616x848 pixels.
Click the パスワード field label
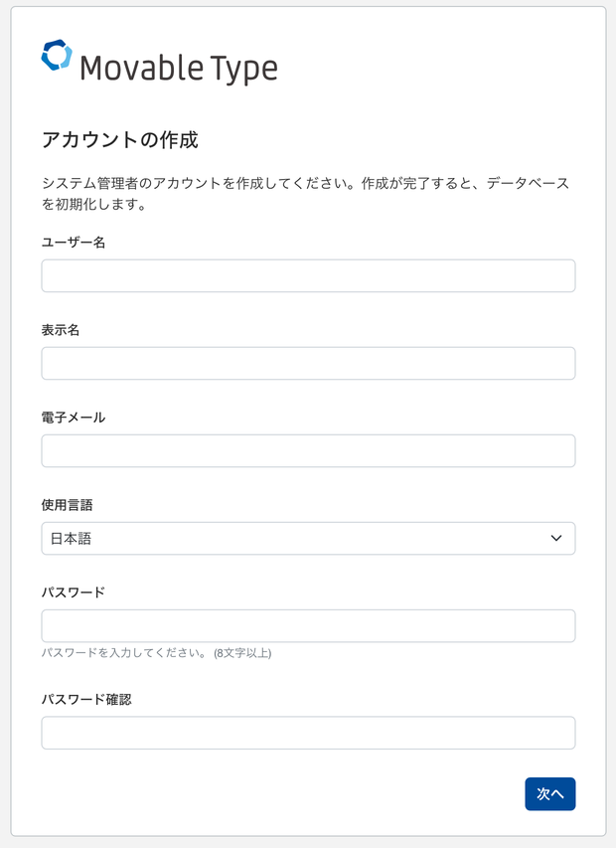tap(74, 593)
